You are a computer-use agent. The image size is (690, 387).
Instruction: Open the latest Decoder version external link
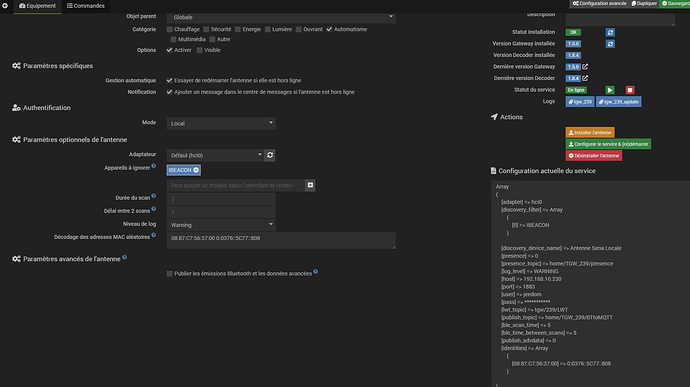pos(585,78)
